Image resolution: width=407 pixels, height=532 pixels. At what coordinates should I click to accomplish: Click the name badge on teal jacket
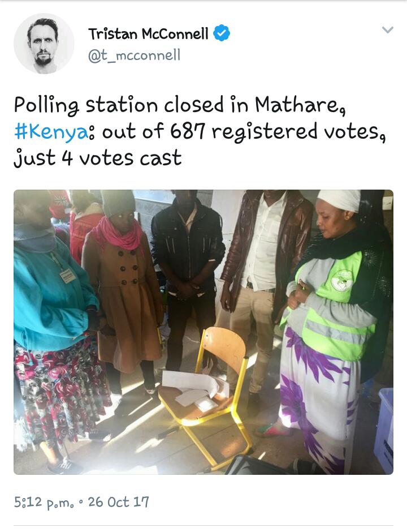(x=68, y=276)
